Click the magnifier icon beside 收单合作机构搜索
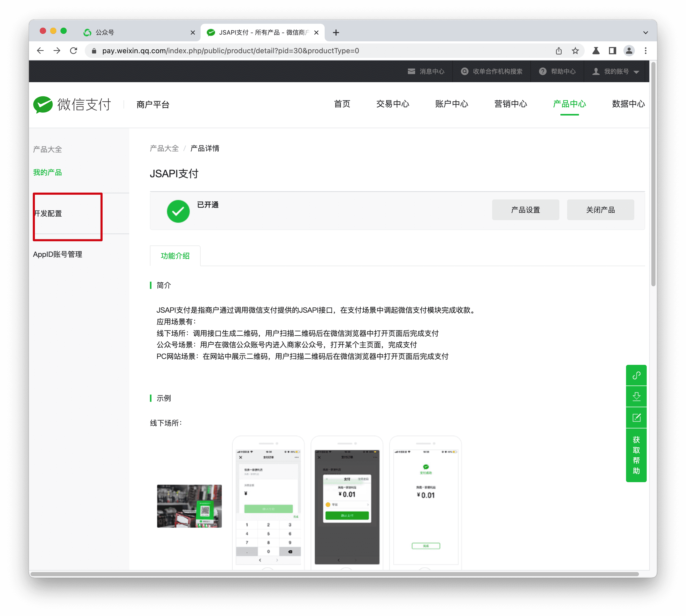686x616 pixels. coord(464,71)
